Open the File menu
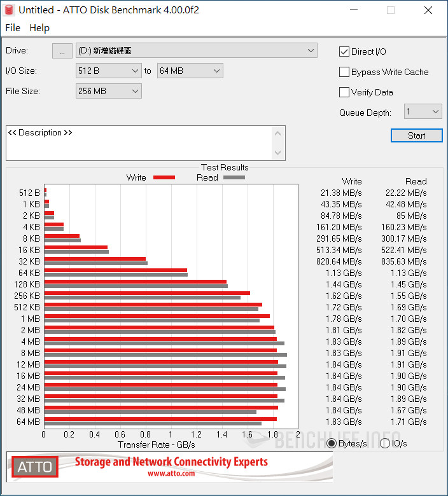Viewport: 448px width, 496px height. [x=13, y=28]
